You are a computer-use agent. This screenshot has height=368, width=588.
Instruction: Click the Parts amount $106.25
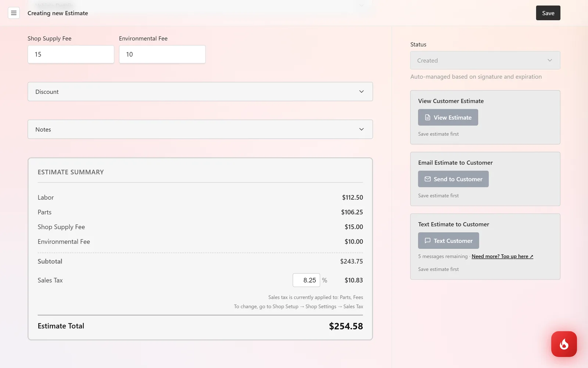(x=352, y=212)
